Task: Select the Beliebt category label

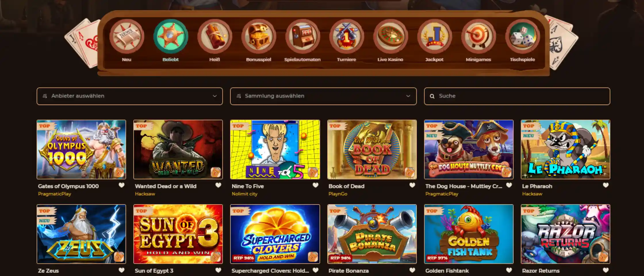Action: click(170, 60)
